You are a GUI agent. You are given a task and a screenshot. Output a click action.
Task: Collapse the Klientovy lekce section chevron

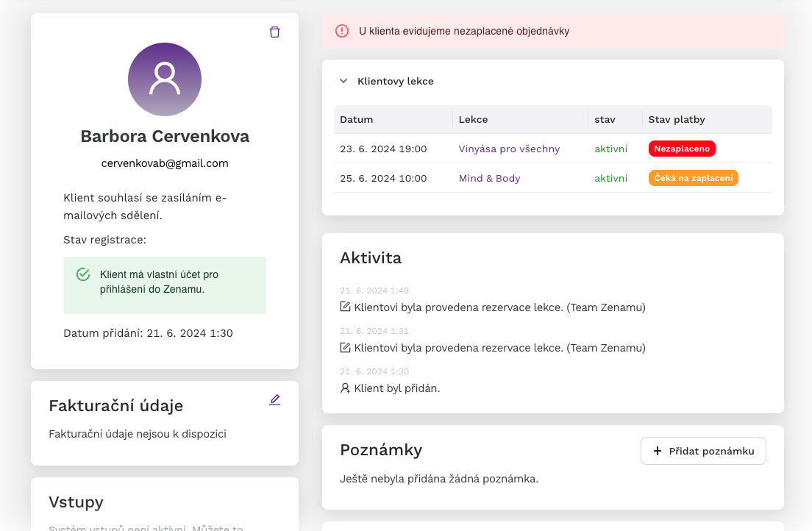click(343, 81)
